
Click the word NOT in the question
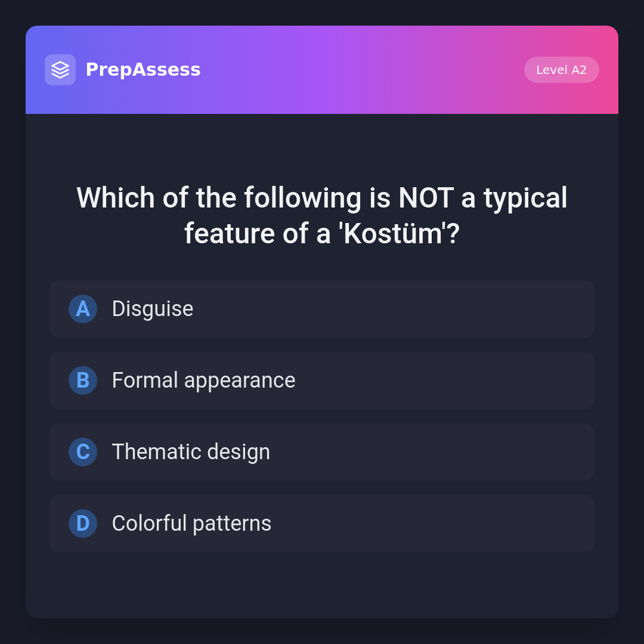click(x=426, y=198)
